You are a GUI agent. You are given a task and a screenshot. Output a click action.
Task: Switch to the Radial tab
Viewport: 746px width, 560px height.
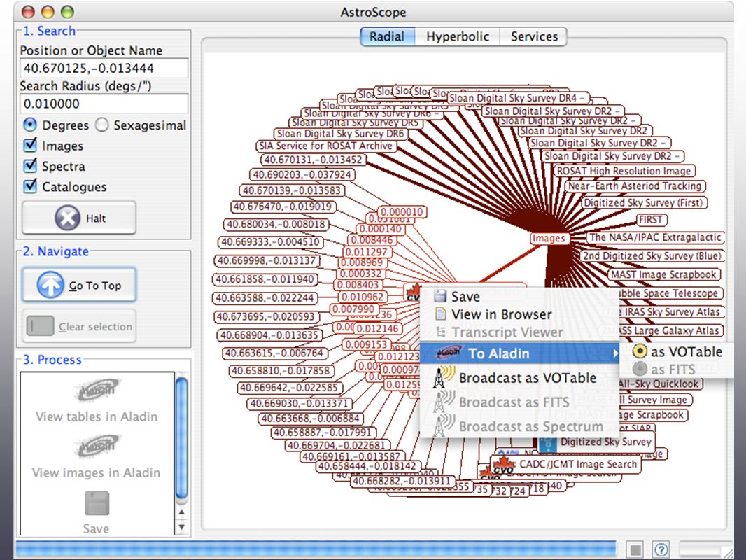point(387,36)
